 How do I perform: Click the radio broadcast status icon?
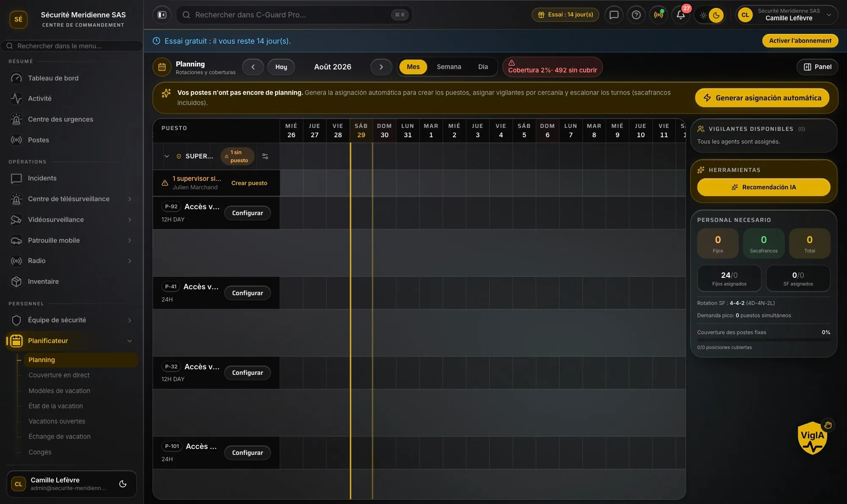click(x=658, y=15)
